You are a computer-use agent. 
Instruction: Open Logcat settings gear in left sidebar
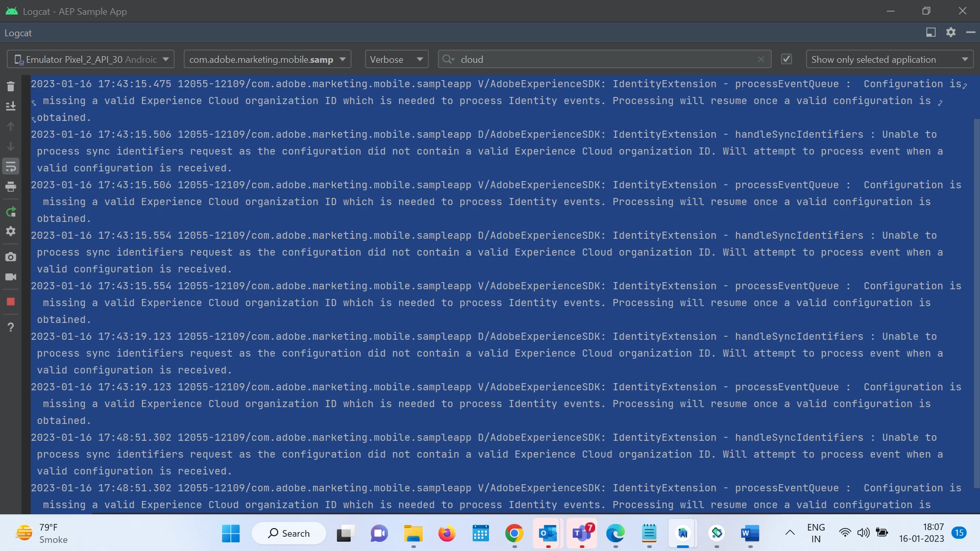(11, 231)
